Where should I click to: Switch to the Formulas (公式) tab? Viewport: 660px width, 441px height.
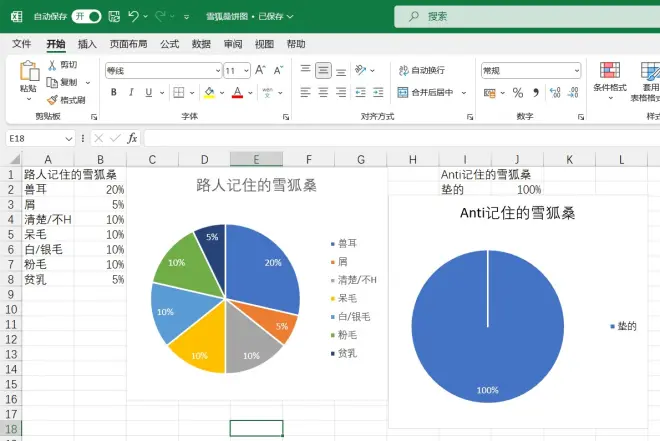(169, 44)
